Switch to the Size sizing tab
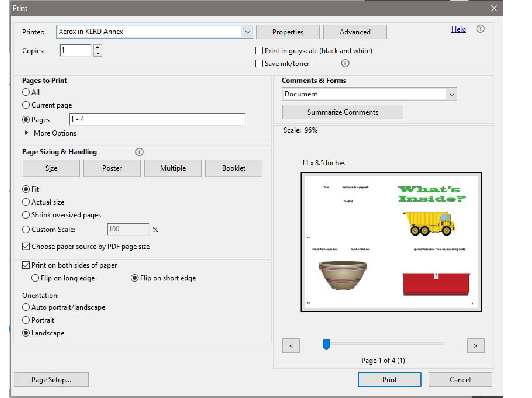 [51, 168]
